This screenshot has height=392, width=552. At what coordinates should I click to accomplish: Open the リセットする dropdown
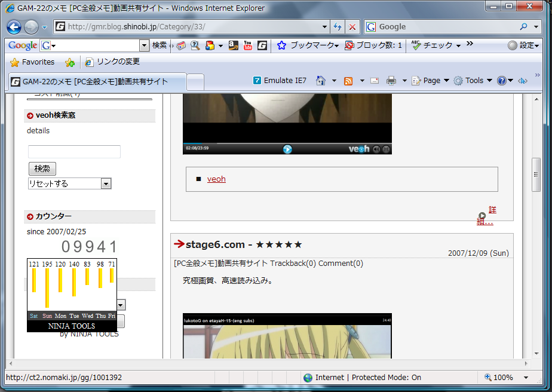pyautogui.click(x=70, y=183)
